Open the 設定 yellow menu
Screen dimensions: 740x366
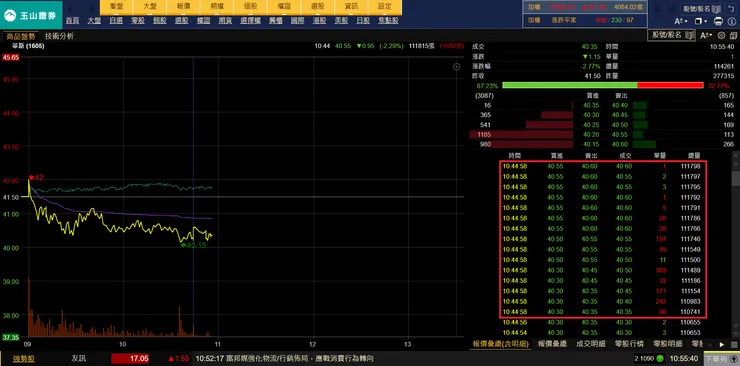386,7
